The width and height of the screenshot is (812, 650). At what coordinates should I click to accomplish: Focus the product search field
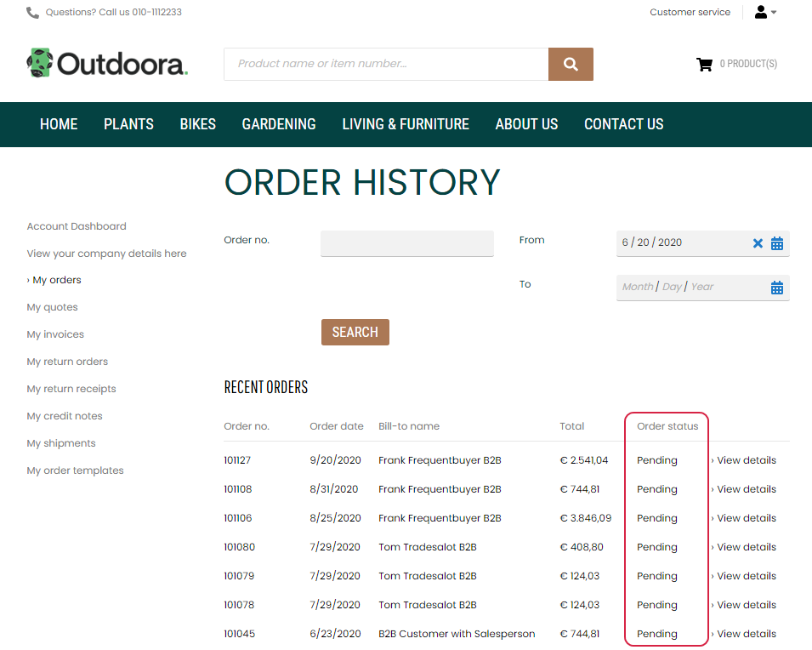(386, 65)
